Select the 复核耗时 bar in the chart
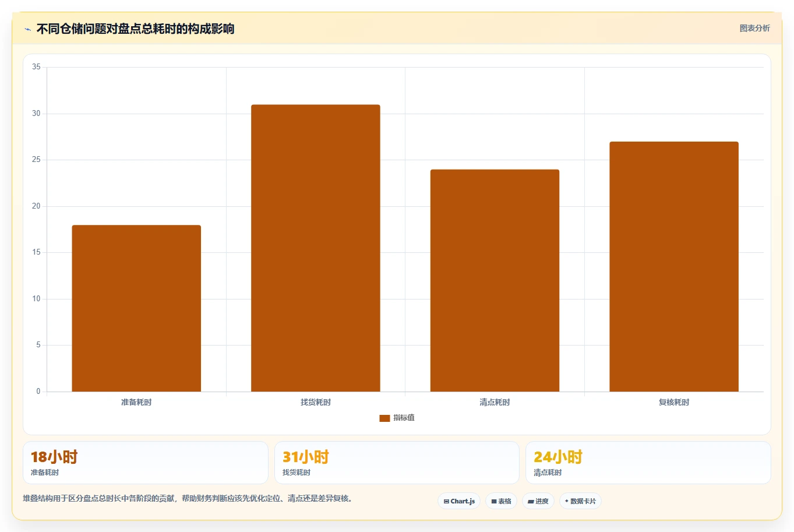The height and width of the screenshot is (532, 794). coord(674,266)
